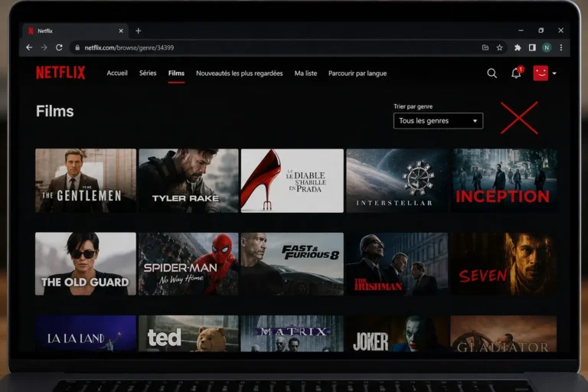Screen dimensions: 588x392
Task: Open the notifications bell
Action: (516, 73)
